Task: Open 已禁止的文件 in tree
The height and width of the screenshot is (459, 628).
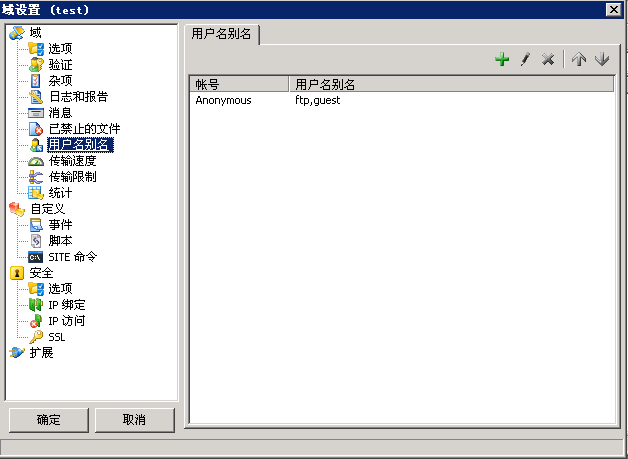Action: [x=85, y=129]
